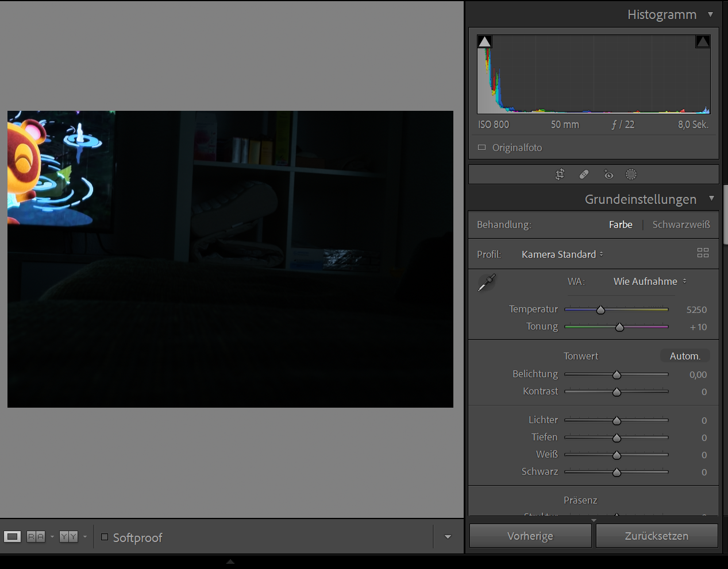Adjust the Temperatur slider

pyautogui.click(x=600, y=310)
